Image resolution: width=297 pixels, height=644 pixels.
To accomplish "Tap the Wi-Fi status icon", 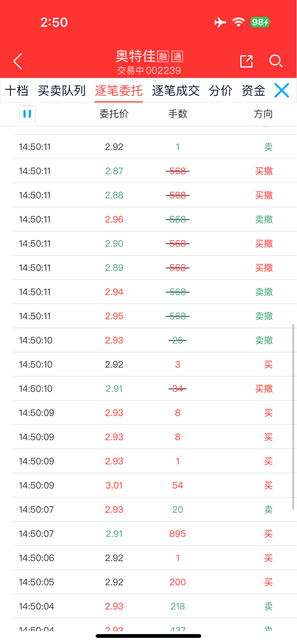I will (239, 22).
